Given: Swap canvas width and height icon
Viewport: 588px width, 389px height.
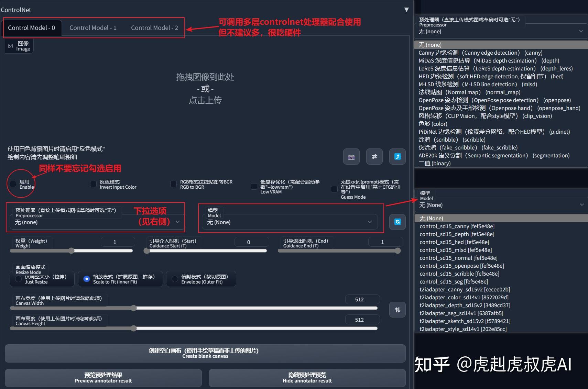Looking at the screenshot, I should pos(397,310).
